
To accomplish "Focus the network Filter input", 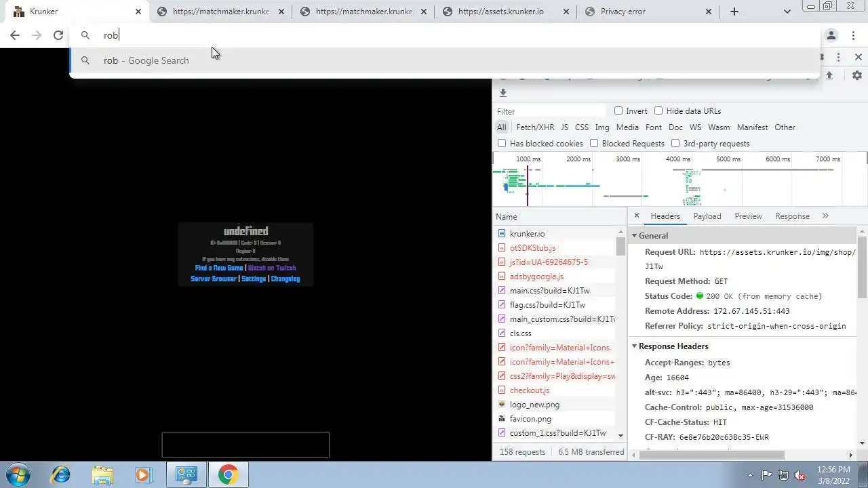I will click(549, 111).
